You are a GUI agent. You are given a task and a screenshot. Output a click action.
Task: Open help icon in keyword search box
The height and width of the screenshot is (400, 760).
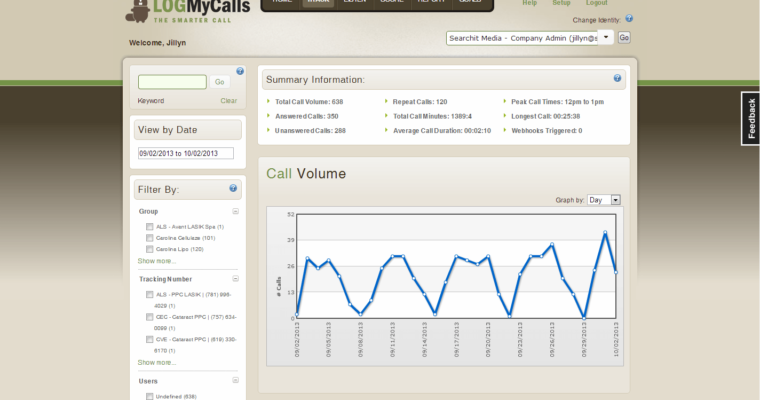pos(240,71)
